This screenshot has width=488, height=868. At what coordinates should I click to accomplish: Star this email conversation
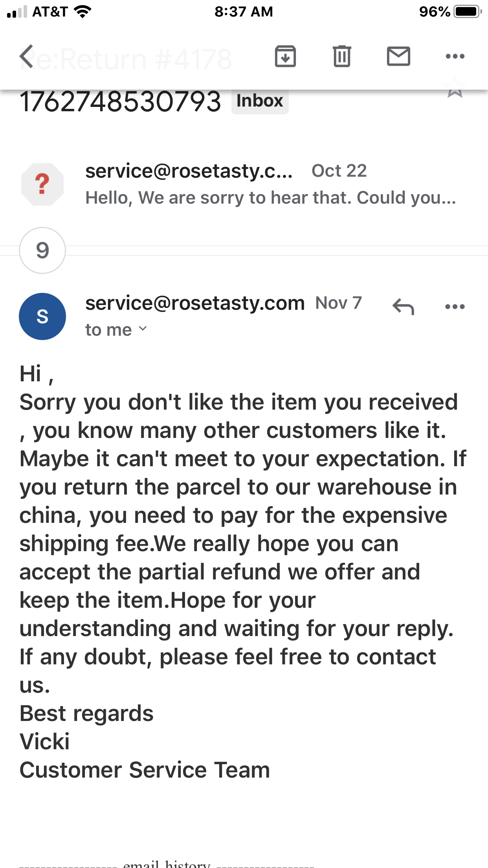click(455, 88)
